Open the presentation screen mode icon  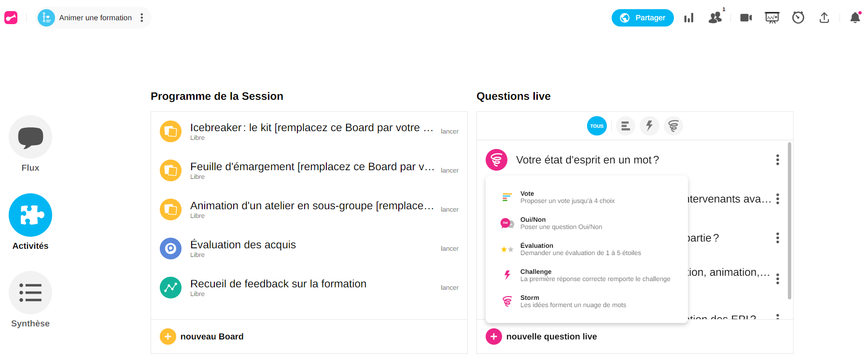(772, 18)
